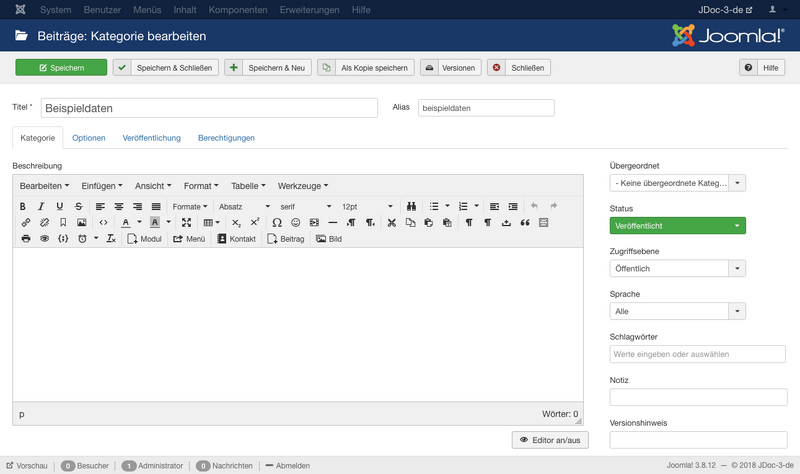Click Schließen button
The image size is (800, 474).
coord(519,67)
